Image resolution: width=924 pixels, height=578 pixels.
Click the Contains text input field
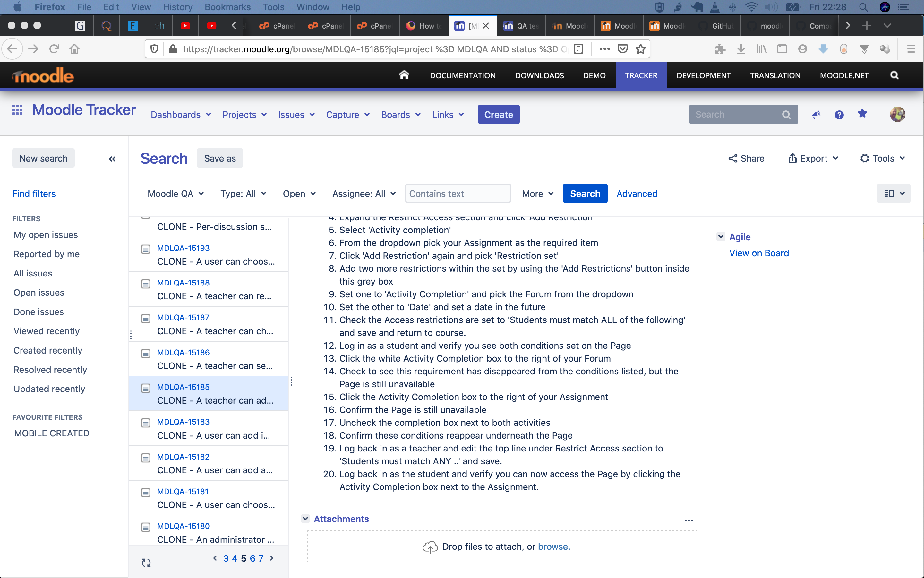[x=458, y=193]
